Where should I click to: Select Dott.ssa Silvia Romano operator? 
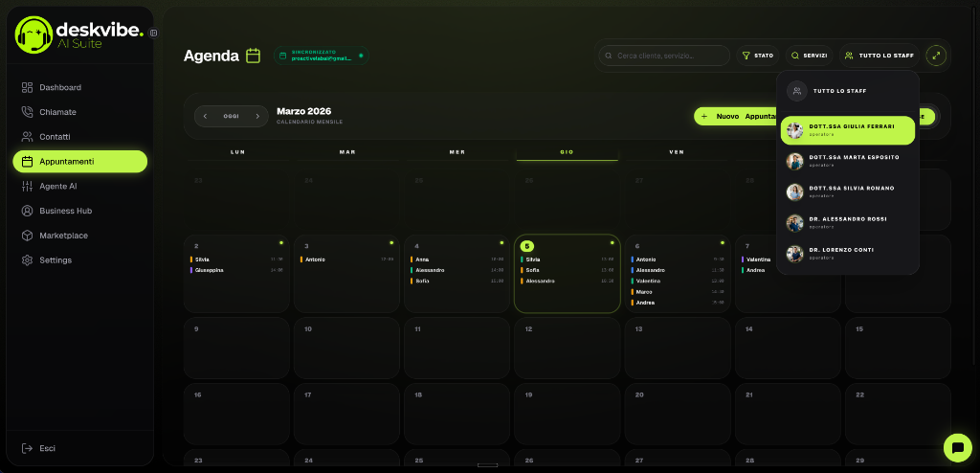pyautogui.click(x=848, y=191)
